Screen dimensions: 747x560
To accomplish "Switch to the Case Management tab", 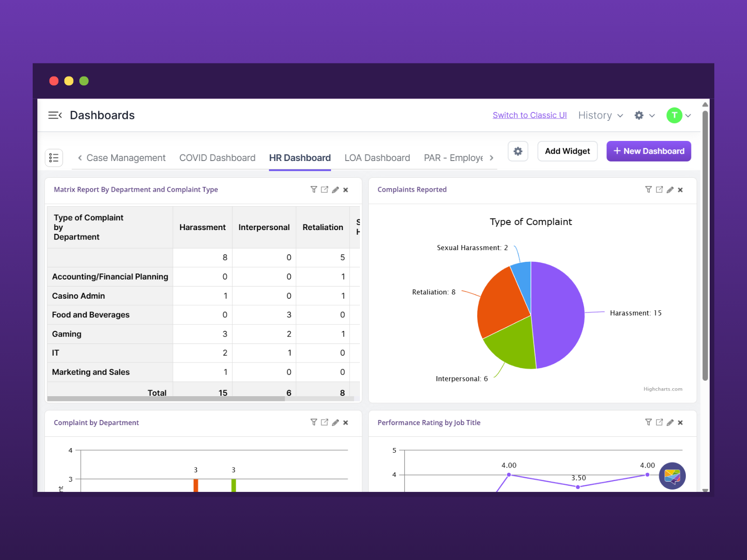I will [x=126, y=158].
